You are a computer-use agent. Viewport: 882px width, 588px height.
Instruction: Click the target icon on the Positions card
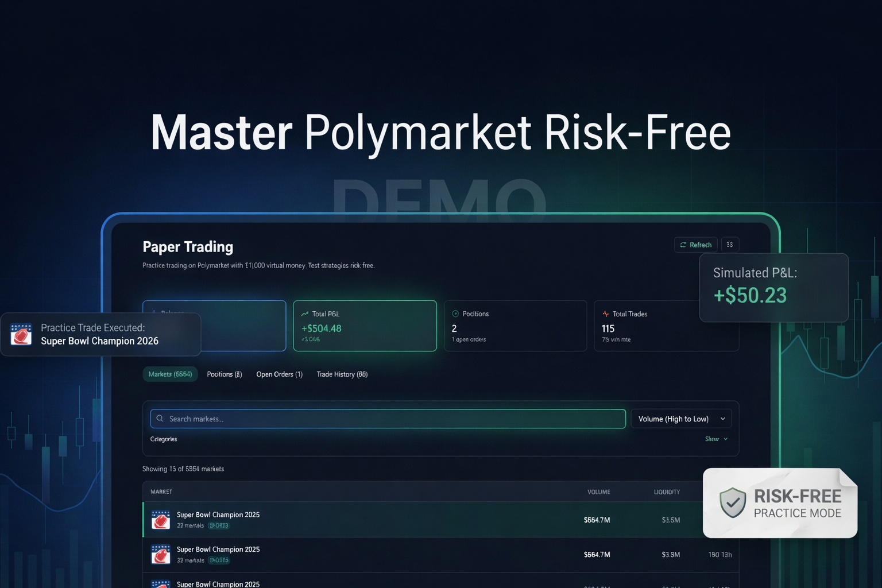click(x=455, y=314)
